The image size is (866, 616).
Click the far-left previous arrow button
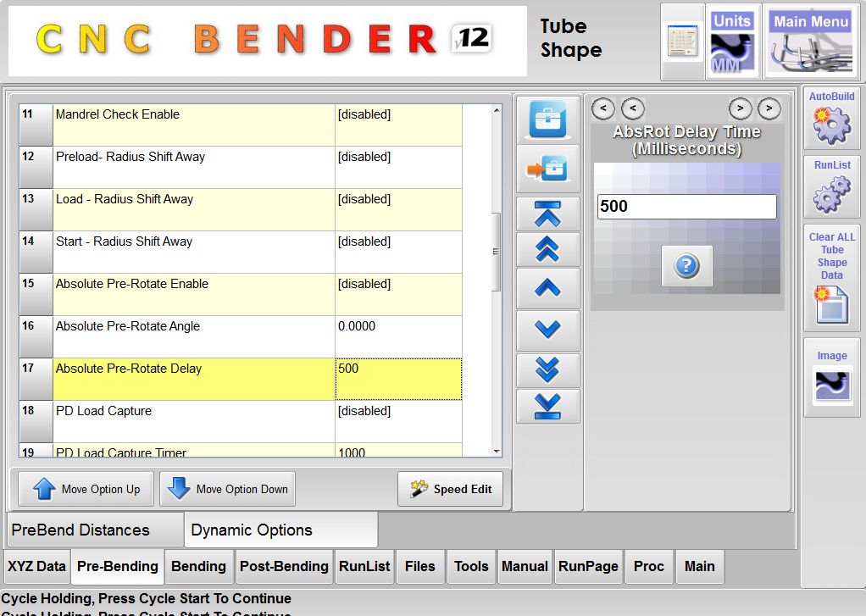click(602, 108)
